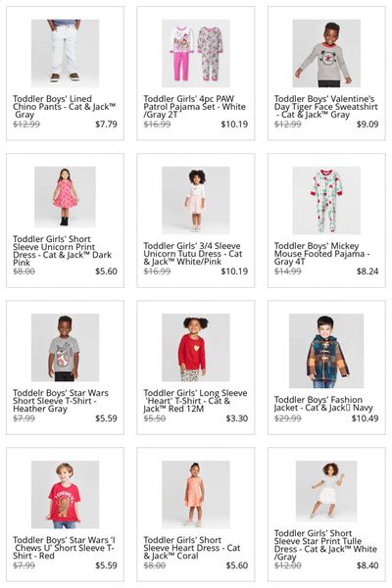The width and height of the screenshot is (392, 588).
Task: Click the Mickey Mouse Footed Pajama picture
Action: click(x=326, y=200)
